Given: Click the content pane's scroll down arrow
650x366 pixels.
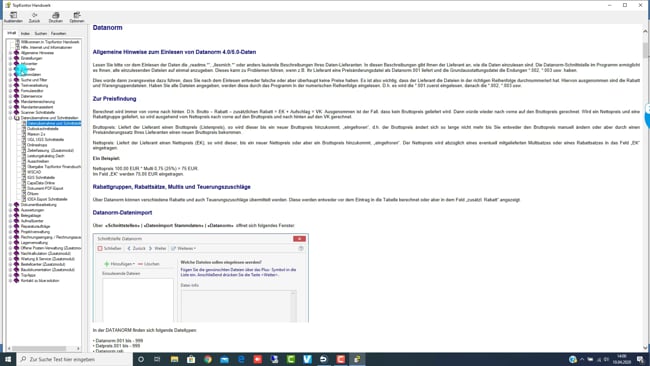Looking at the screenshot, I should 645,348.
